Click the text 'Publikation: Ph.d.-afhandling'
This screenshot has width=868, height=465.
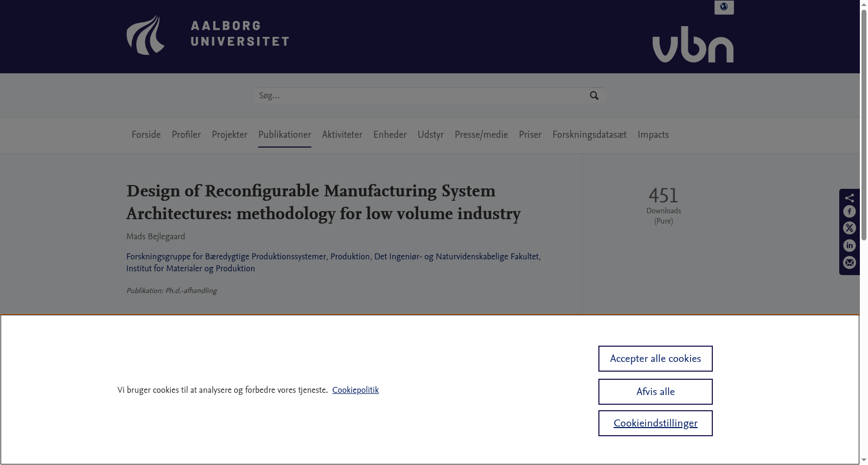tap(171, 291)
